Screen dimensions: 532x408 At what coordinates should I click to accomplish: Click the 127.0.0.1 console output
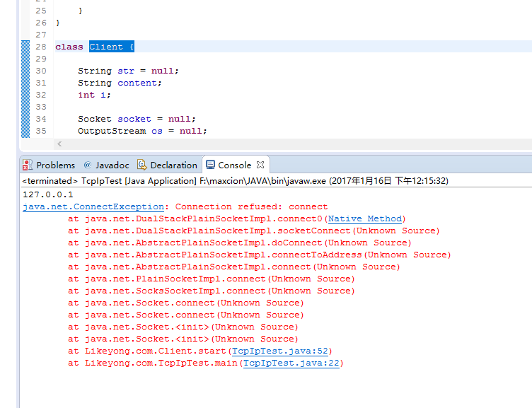(48, 194)
